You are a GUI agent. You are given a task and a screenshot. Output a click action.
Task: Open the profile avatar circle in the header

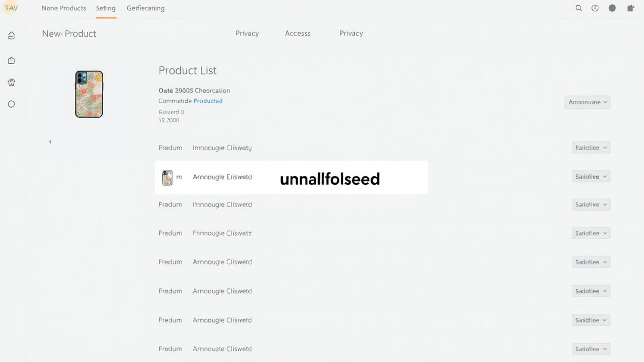pyautogui.click(x=612, y=8)
